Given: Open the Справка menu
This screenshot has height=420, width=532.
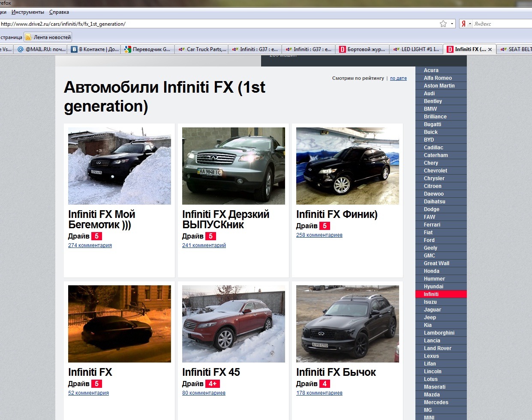Looking at the screenshot, I should (59, 12).
